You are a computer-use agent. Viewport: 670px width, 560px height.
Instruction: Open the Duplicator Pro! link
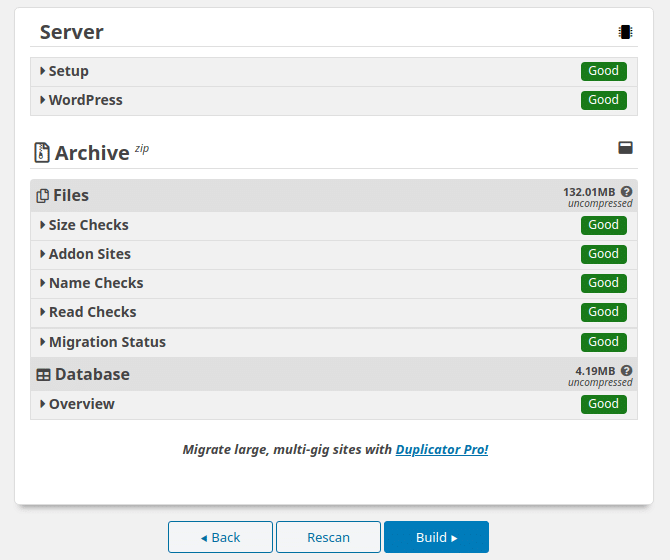point(441,450)
